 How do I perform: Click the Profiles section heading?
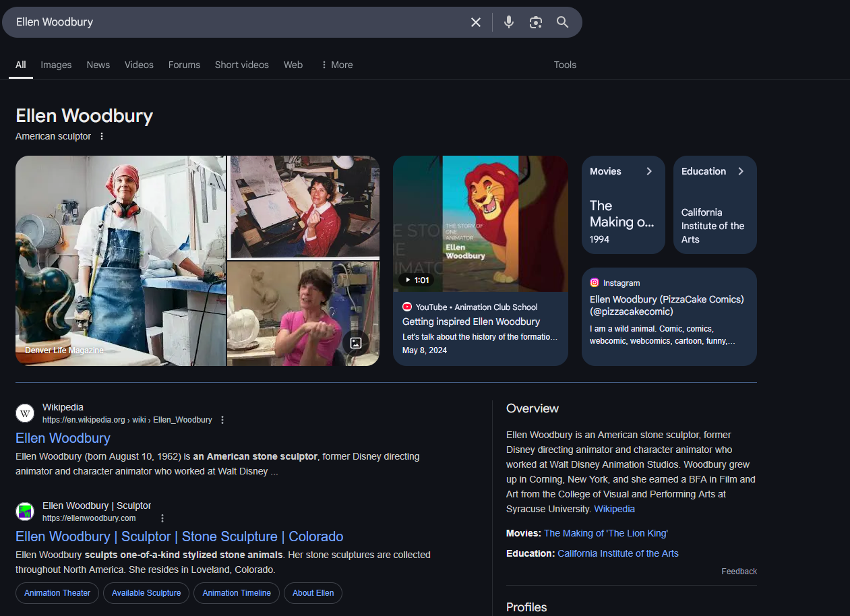click(526, 607)
